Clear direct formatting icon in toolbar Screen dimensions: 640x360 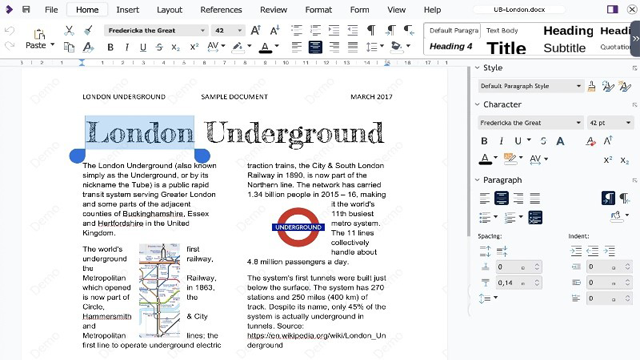pyautogui.click(x=88, y=47)
